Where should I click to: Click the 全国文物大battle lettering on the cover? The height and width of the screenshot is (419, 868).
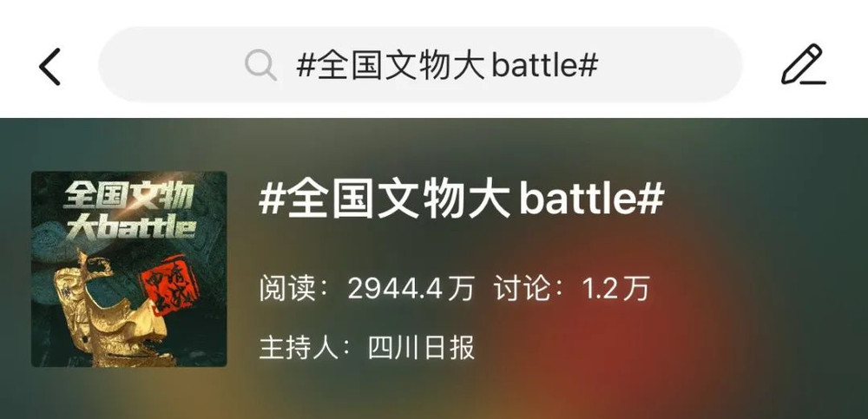(129, 213)
